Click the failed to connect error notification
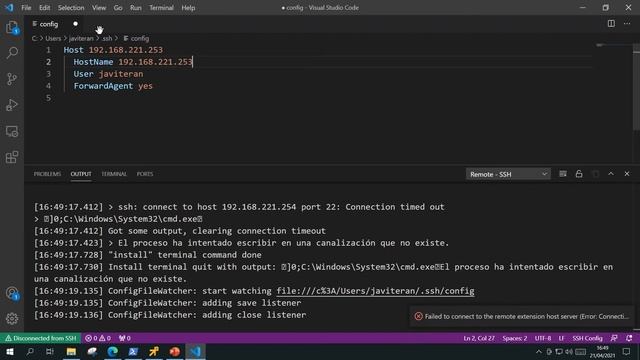The image size is (640, 360). (522, 316)
